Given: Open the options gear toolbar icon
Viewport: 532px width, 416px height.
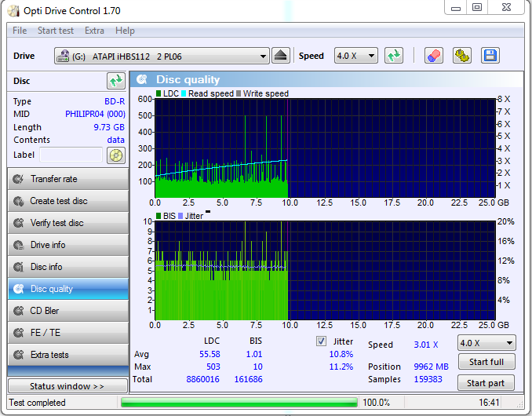Looking at the screenshot, I should (461, 56).
